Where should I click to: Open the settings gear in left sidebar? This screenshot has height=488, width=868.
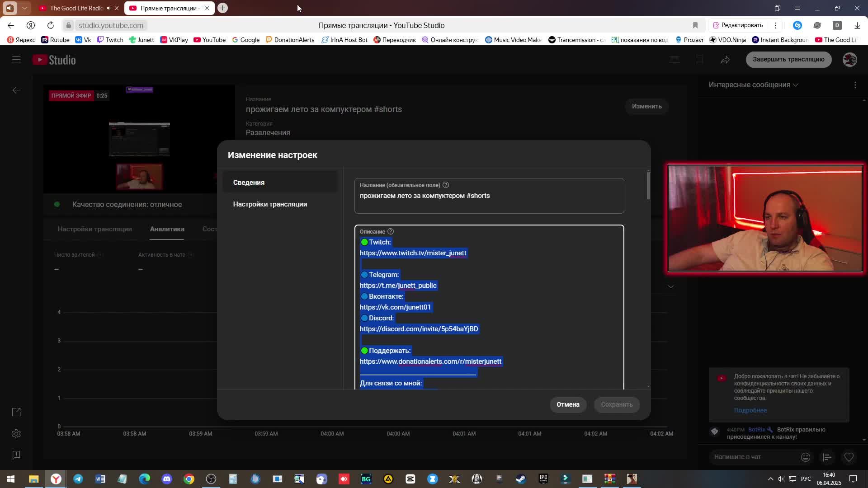tap(16, 434)
